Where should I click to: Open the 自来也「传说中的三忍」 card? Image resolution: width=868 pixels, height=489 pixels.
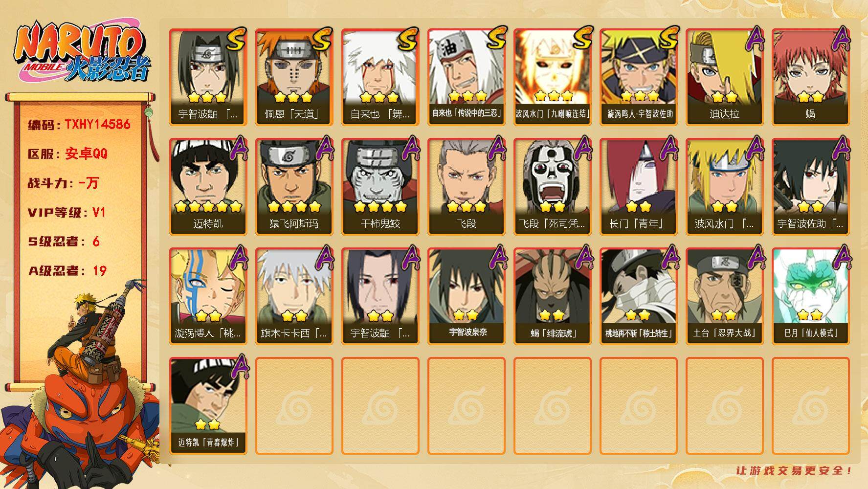[466, 77]
